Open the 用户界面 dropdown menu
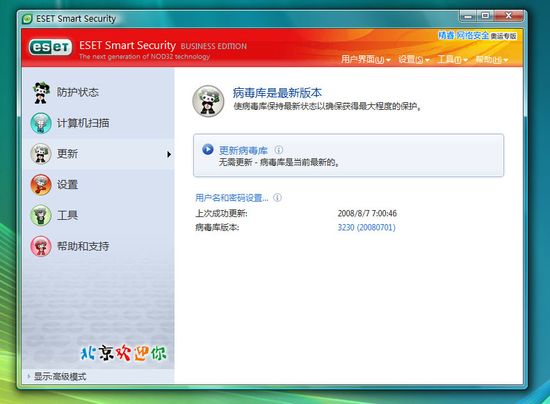Screen dimensions: 550x404 [365, 60]
